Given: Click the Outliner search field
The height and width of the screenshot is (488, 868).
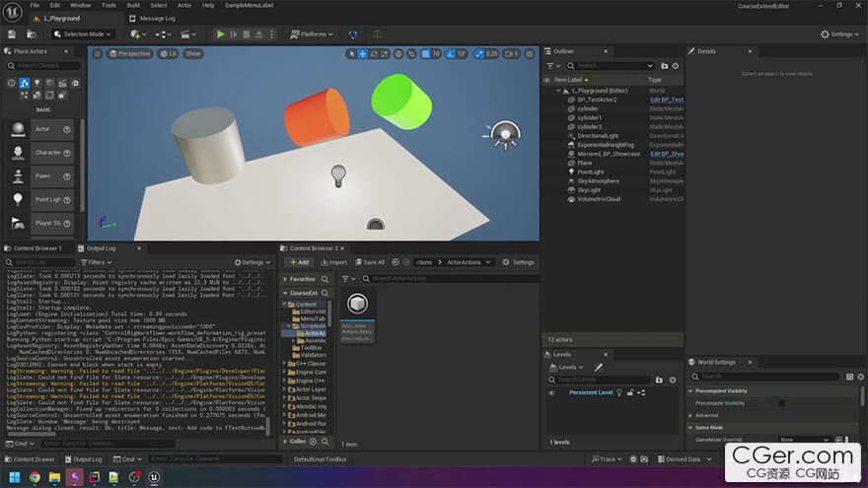Looking at the screenshot, I should coord(610,66).
